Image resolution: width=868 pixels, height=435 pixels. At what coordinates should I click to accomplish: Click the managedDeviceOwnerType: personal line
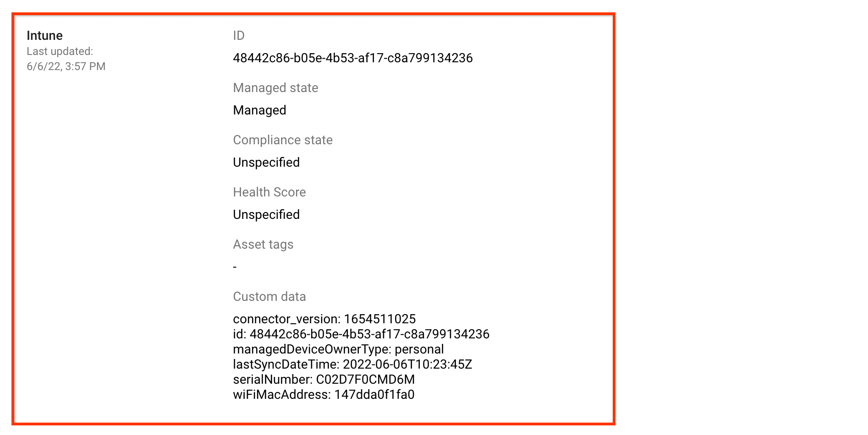click(x=338, y=349)
